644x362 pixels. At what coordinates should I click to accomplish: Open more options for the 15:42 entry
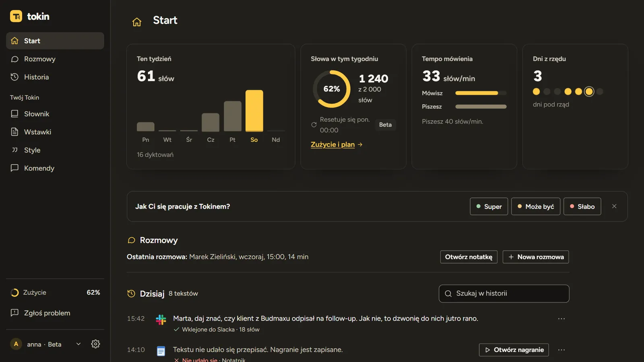coord(561,319)
